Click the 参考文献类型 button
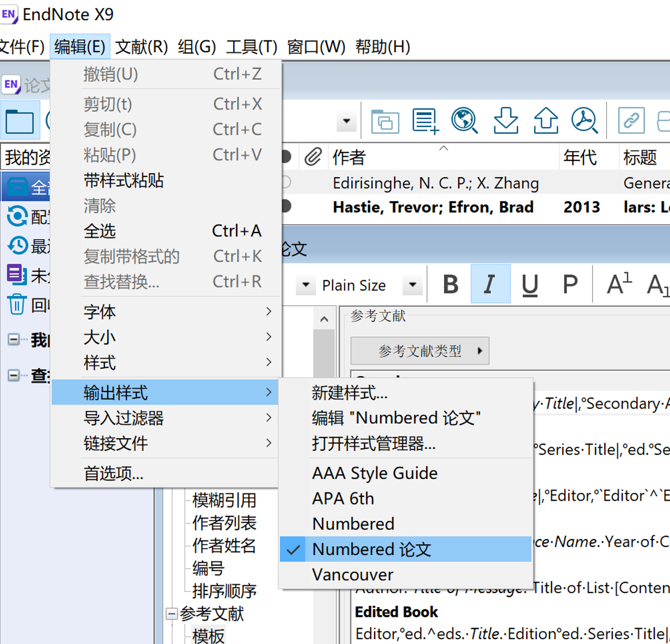670x644 pixels. [420, 351]
